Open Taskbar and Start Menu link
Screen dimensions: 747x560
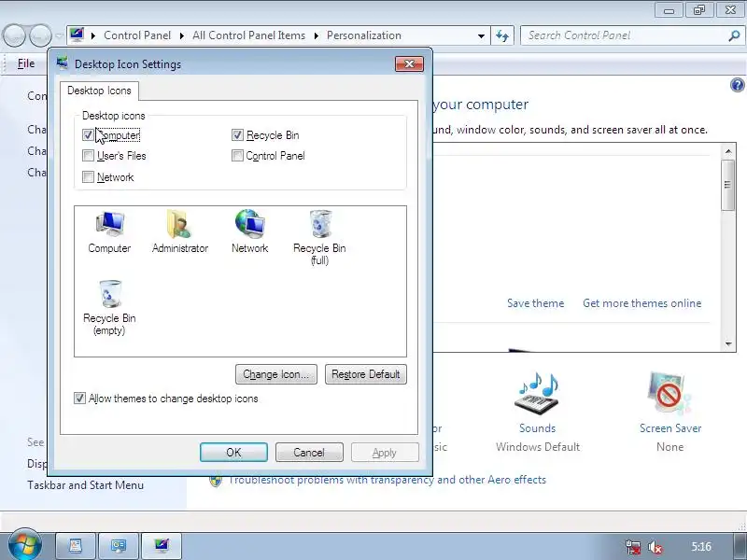pyautogui.click(x=85, y=485)
